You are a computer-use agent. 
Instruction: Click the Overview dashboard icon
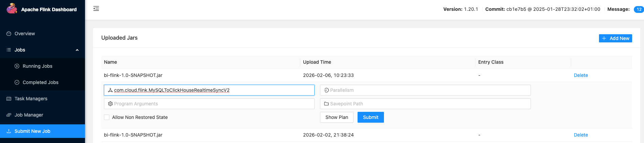(x=9, y=34)
